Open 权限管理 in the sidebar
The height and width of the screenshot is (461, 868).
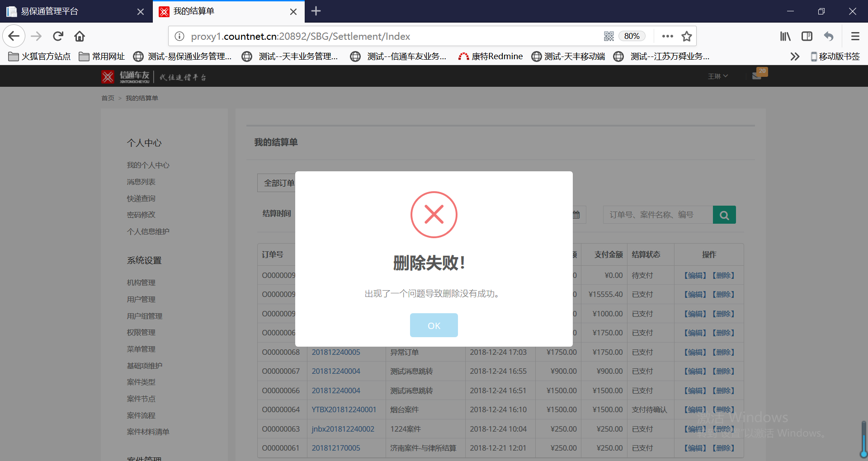pos(141,332)
